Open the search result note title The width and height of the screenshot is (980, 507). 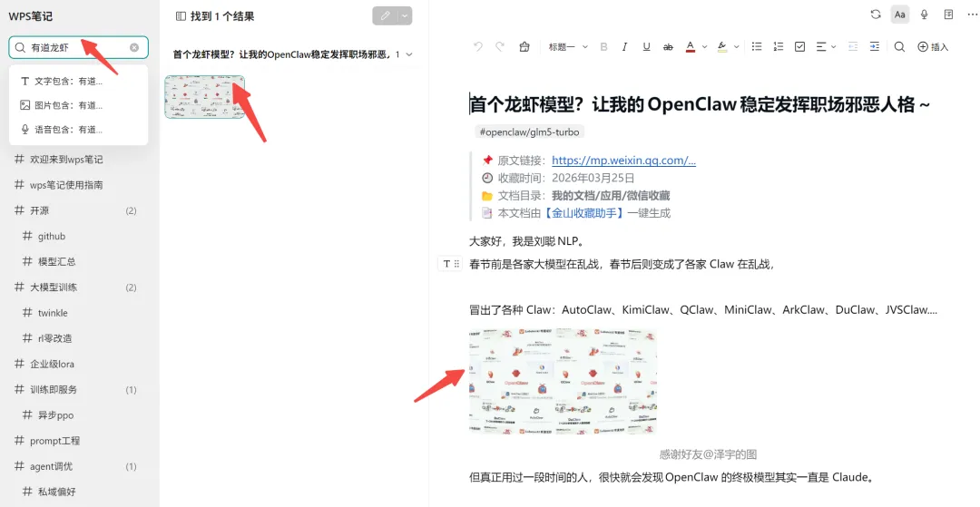point(282,54)
